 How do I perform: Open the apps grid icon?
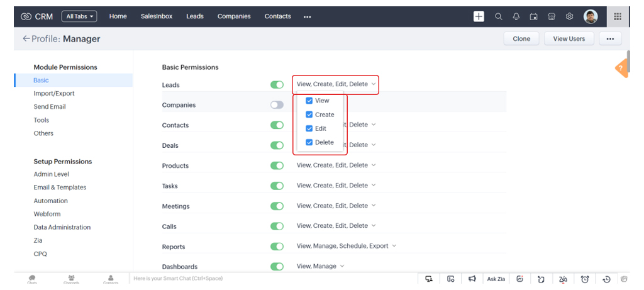click(617, 16)
